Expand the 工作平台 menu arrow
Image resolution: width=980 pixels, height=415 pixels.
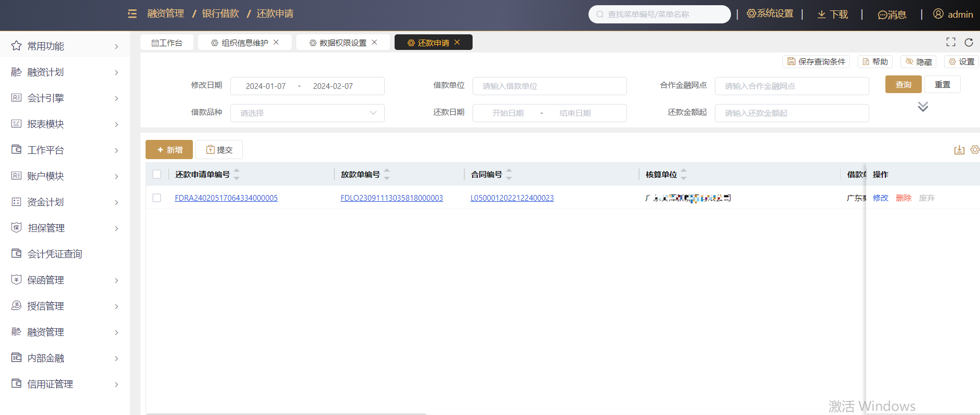116,150
